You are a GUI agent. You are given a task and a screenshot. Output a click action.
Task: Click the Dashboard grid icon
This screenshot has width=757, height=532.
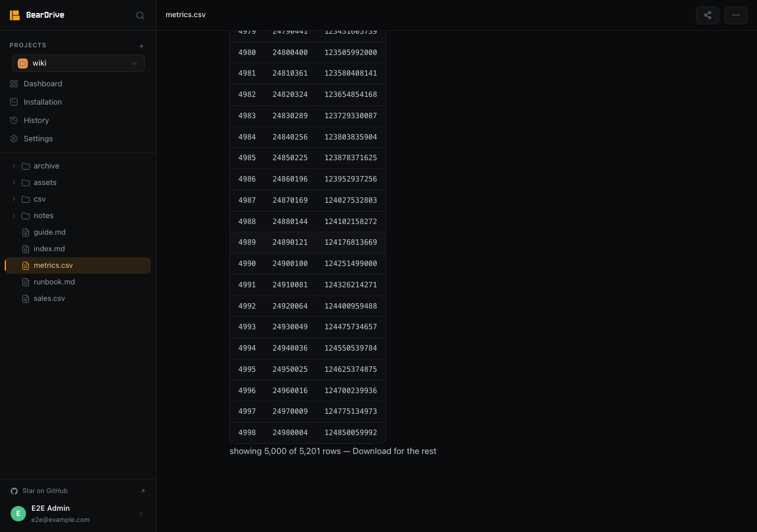14,84
